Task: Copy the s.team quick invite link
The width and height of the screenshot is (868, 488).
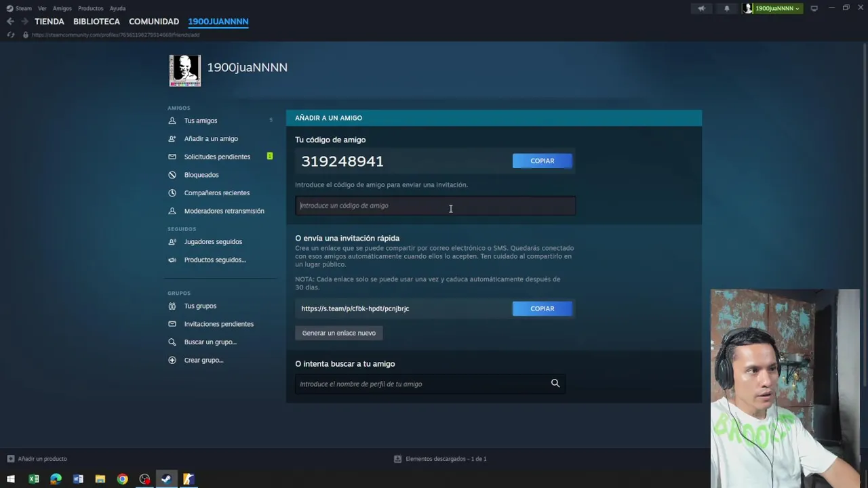Action: [x=542, y=308]
